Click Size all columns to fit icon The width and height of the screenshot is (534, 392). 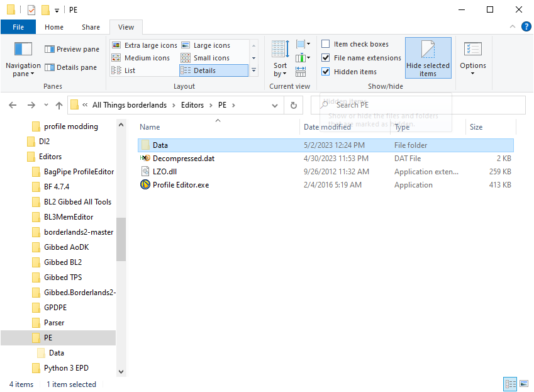coord(301,72)
